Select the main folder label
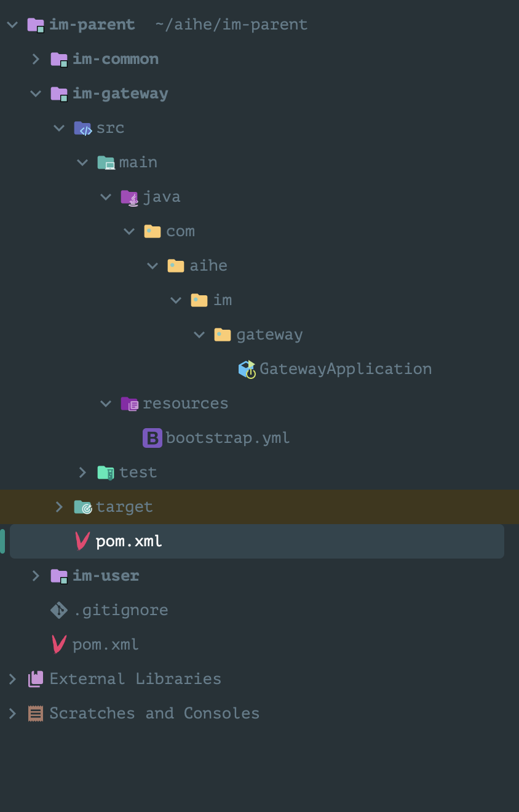This screenshot has width=519, height=812. [138, 162]
